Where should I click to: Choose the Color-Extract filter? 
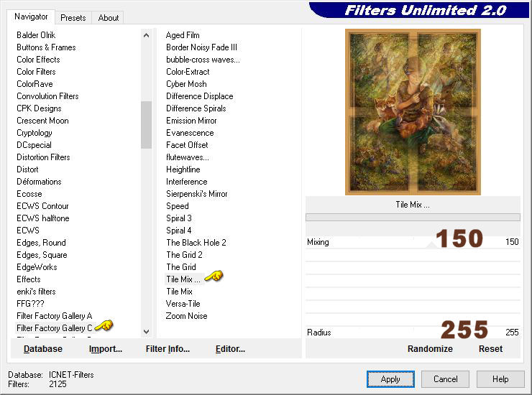(188, 72)
